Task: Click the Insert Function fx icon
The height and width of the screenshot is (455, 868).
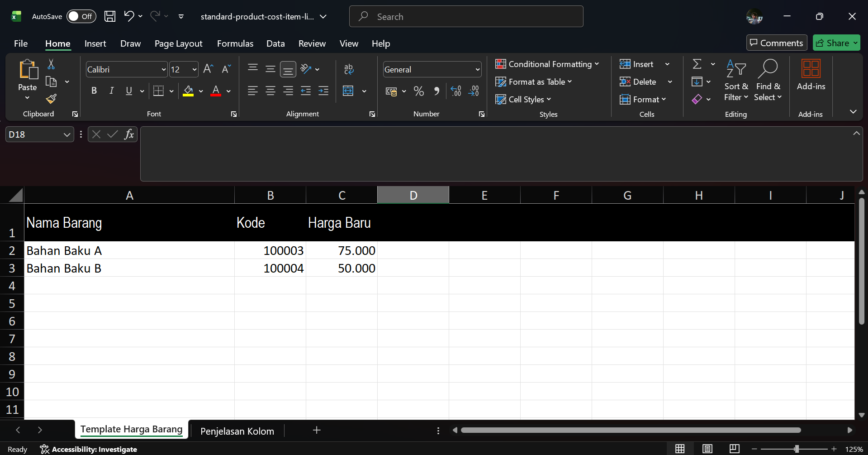Action: [x=129, y=134]
